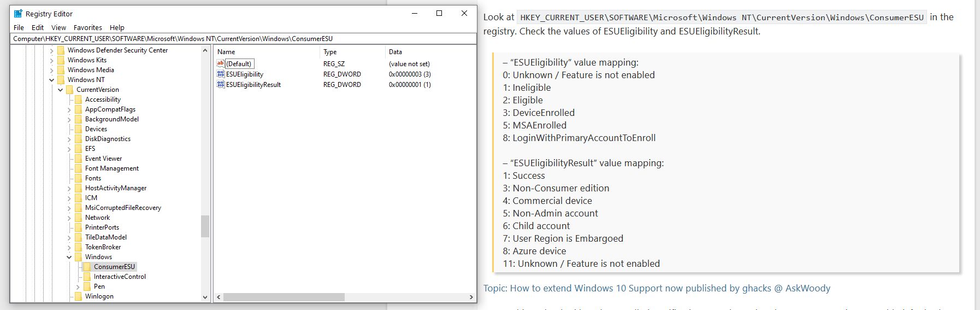Open the File menu

coord(19,27)
